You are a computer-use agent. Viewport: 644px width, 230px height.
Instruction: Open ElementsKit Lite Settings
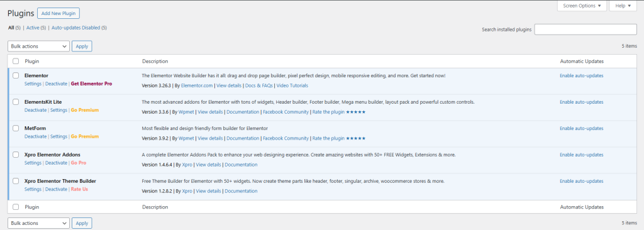58,110
